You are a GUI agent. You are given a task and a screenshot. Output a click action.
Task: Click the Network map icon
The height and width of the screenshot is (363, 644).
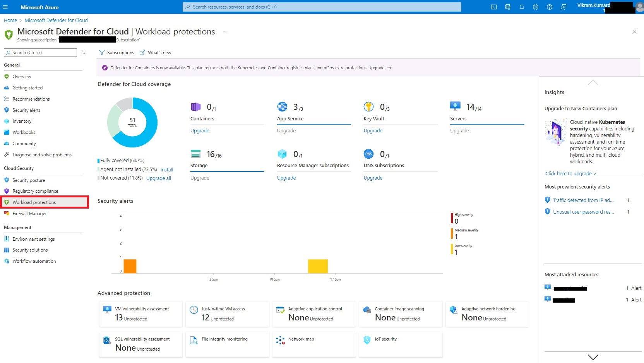point(281,340)
